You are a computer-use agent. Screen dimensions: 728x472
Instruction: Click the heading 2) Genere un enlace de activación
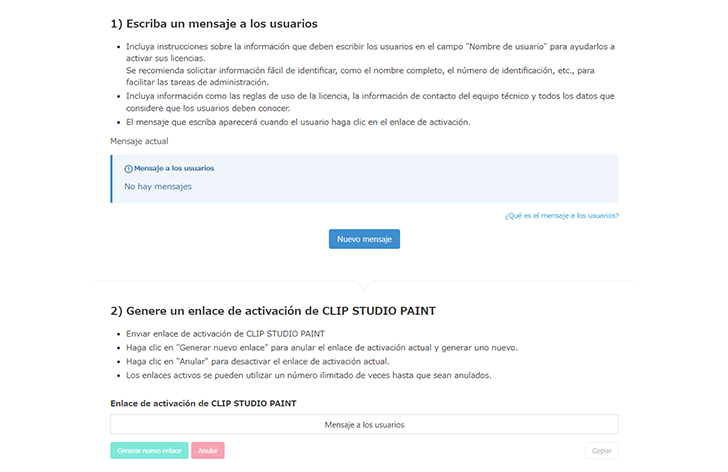[272, 310]
